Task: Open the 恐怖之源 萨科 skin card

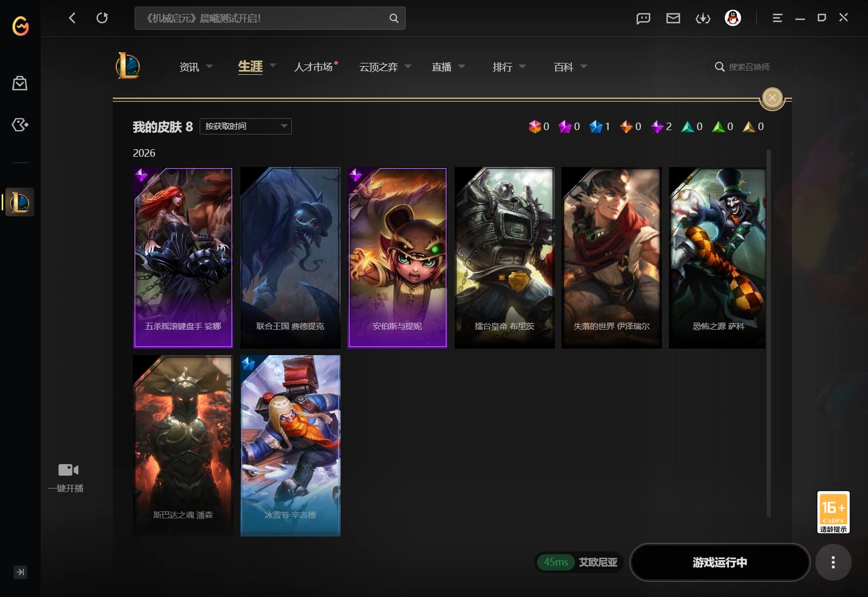Action: [x=717, y=258]
